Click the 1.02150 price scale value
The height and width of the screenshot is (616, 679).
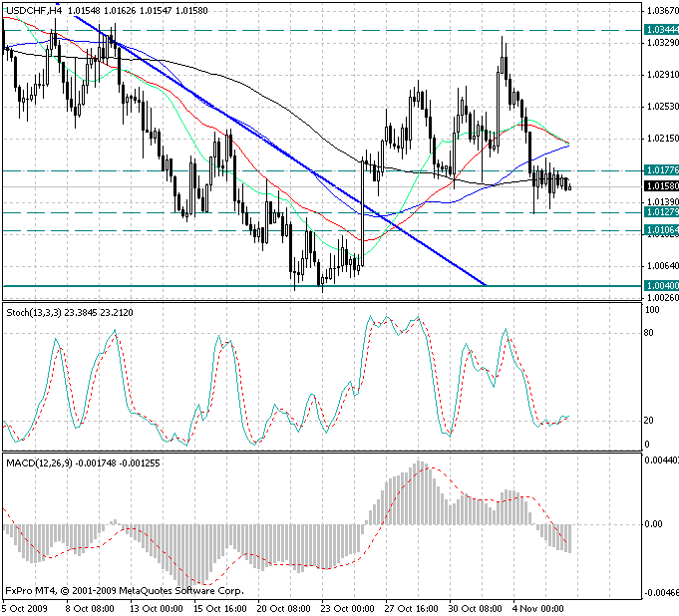[x=662, y=139]
